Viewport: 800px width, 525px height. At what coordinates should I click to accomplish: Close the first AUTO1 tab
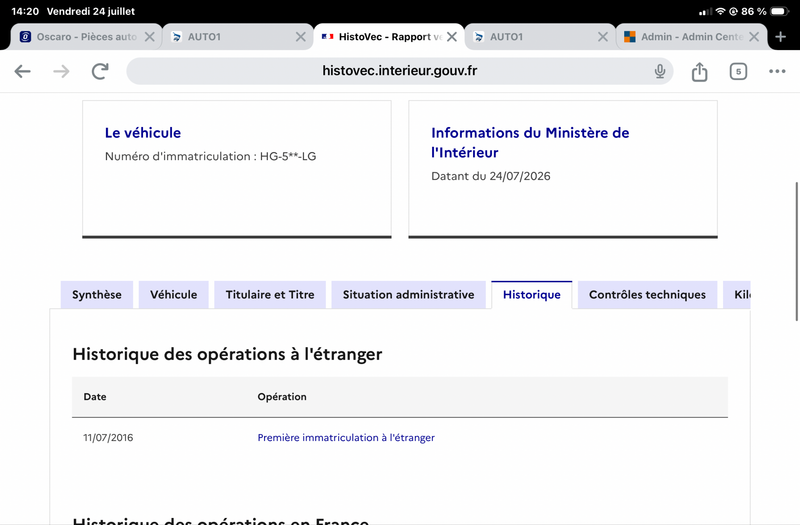coord(301,37)
